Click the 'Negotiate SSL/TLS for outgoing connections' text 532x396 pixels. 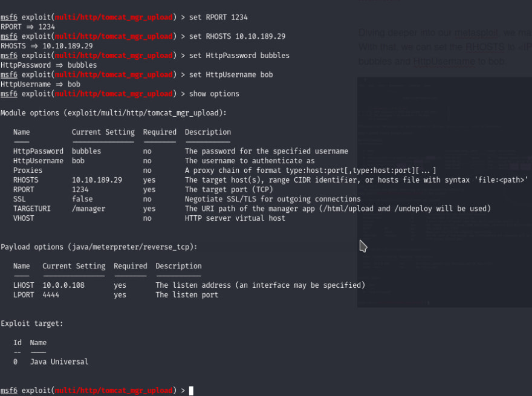(x=273, y=199)
